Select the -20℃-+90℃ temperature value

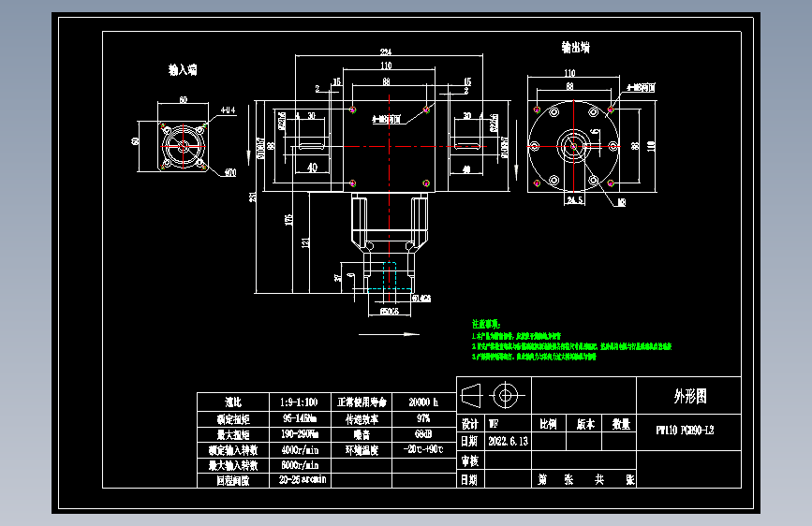(423, 449)
